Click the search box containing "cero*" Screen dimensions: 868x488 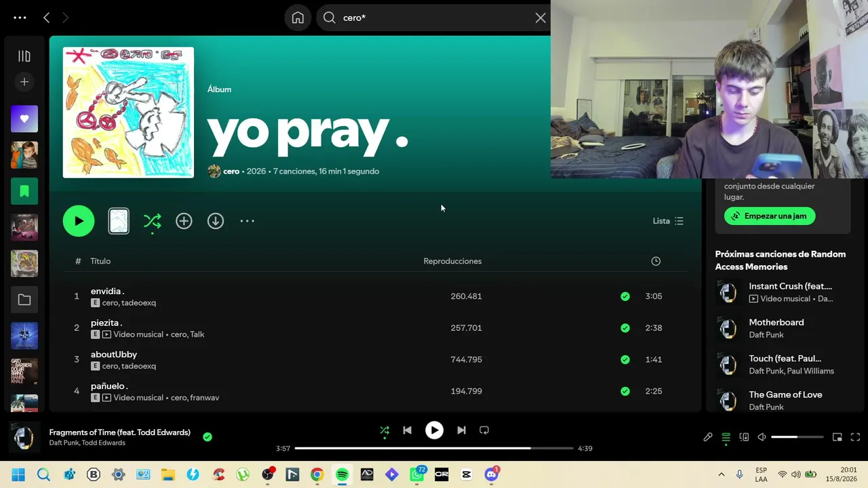click(434, 18)
